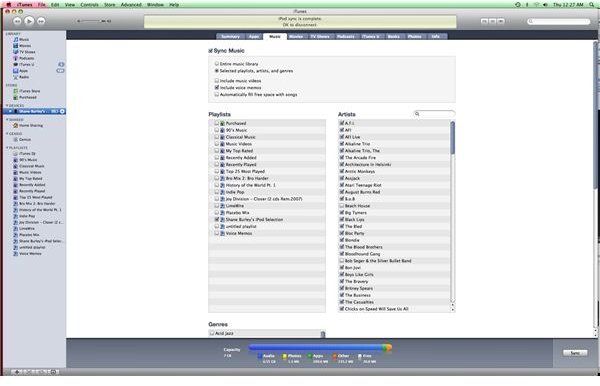The width and height of the screenshot is (600, 386).
Task: Collapse the Playlists section in the sidebar
Action: point(7,148)
